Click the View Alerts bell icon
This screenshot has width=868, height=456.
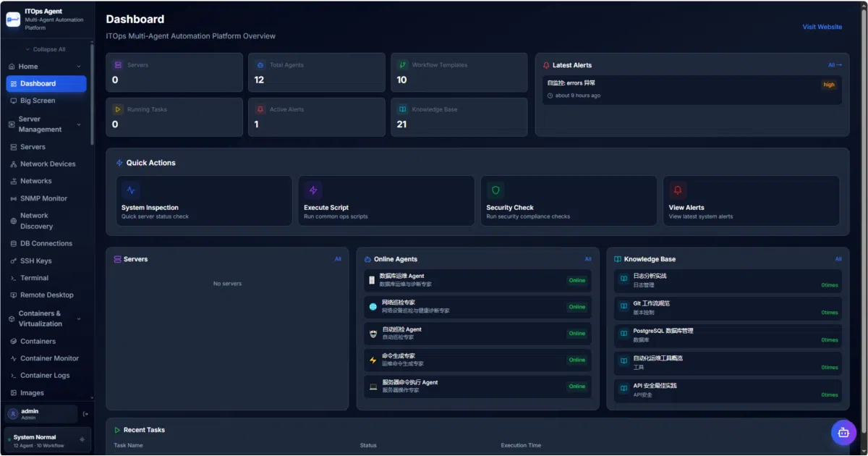678,190
